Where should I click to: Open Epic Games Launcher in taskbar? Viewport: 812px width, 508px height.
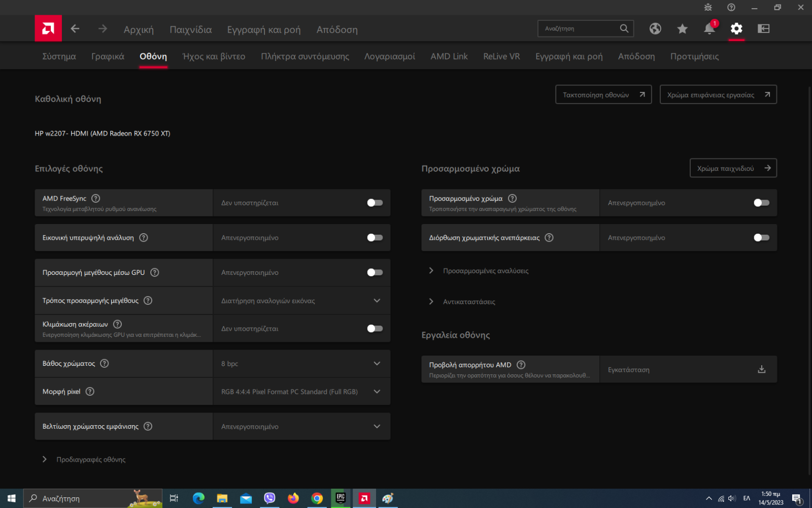tap(341, 498)
